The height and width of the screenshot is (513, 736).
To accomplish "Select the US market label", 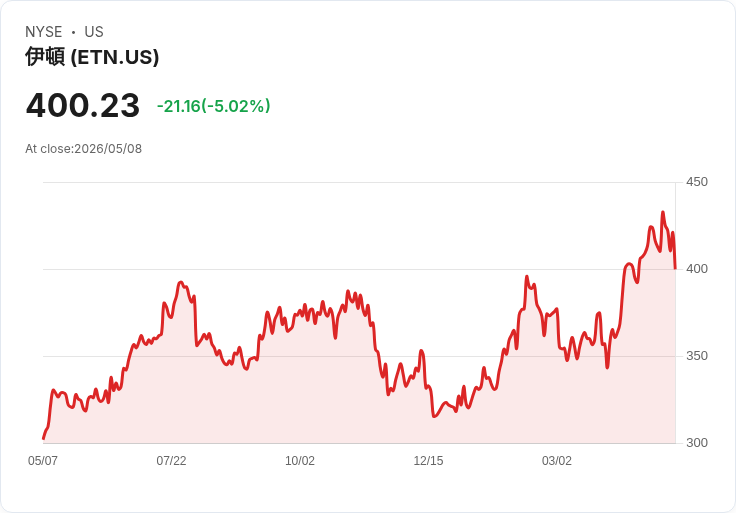I will click(x=94, y=32).
